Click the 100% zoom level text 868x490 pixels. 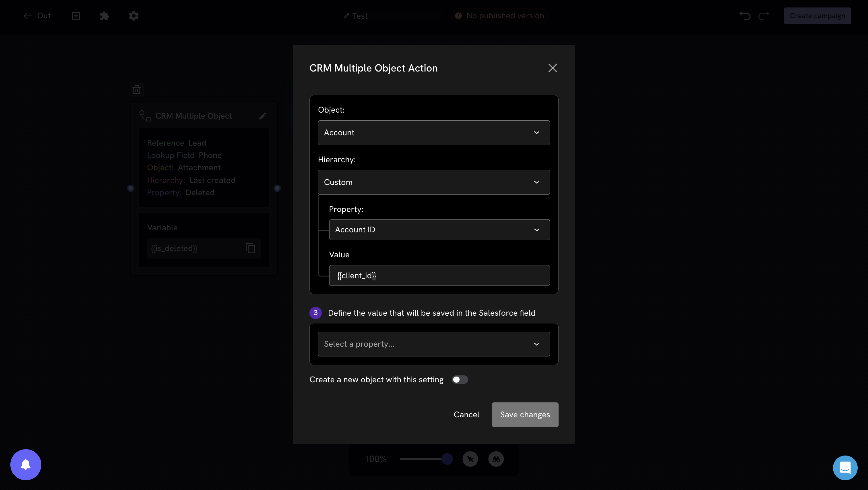click(x=375, y=459)
